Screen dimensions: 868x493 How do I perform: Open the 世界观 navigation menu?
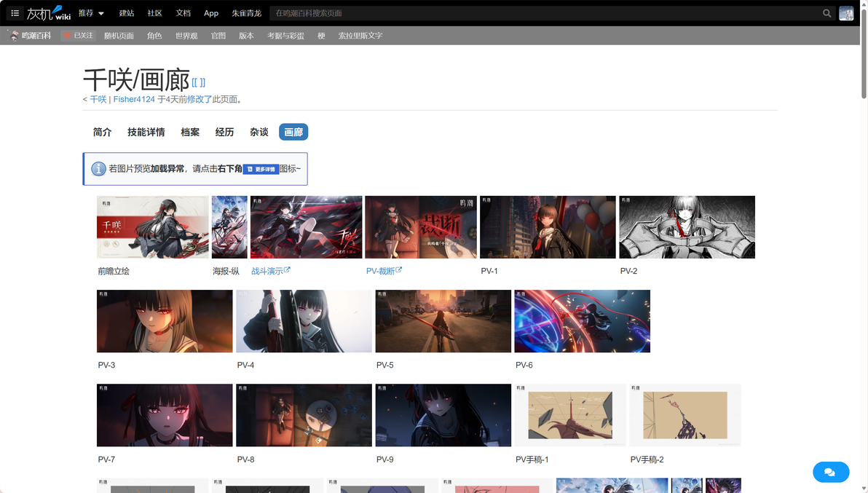click(186, 36)
